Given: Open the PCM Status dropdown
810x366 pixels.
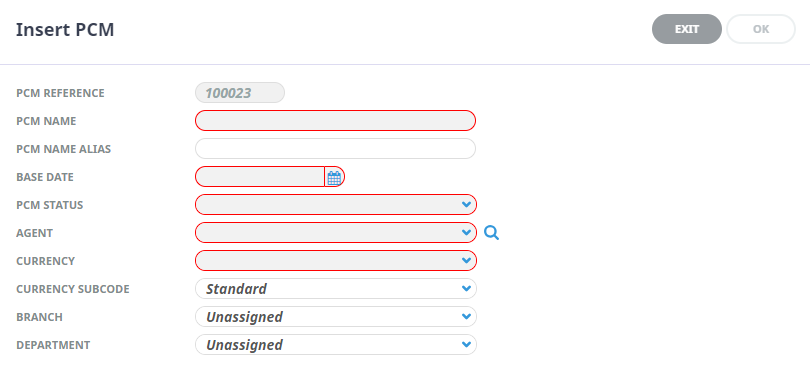Looking at the screenshot, I should coord(336,205).
